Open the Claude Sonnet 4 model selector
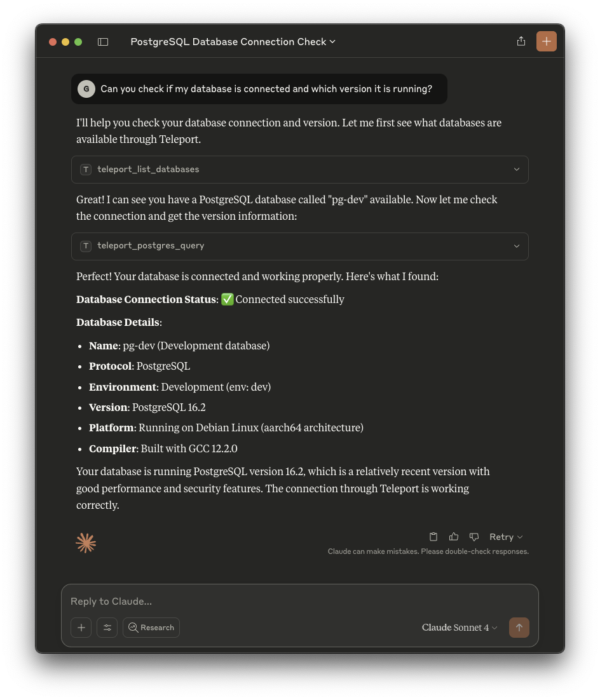 click(459, 628)
